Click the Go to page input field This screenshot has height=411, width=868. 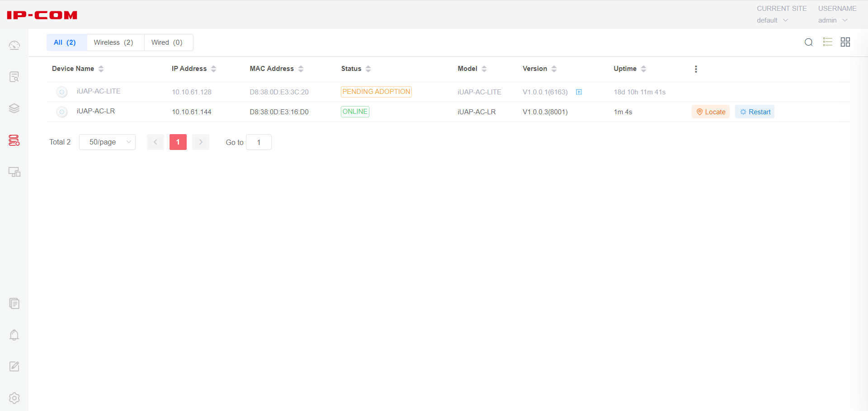pos(259,142)
